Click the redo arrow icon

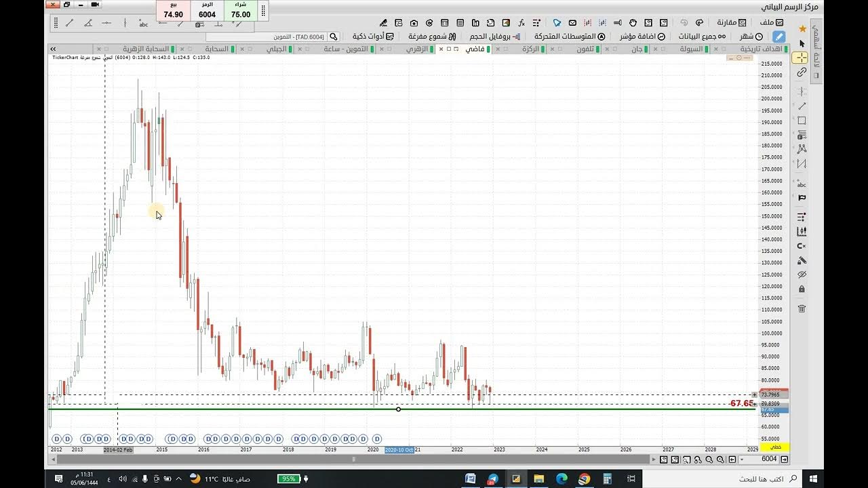(699, 22)
